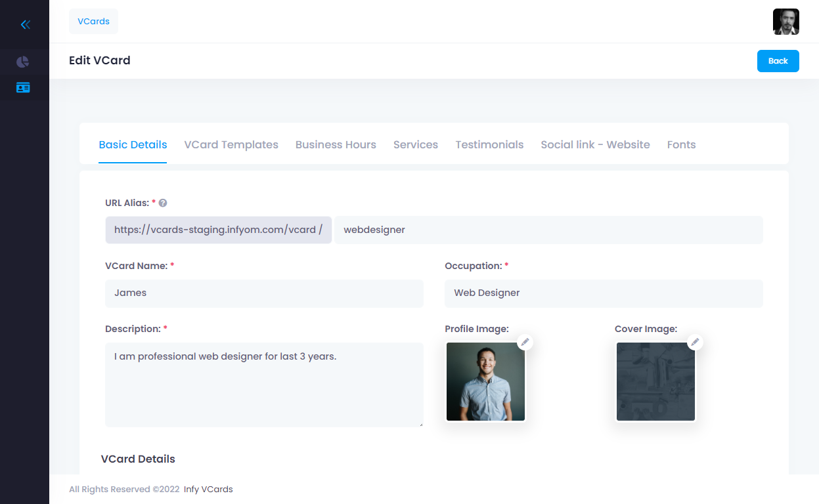The width and height of the screenshot is (819, 504).
Task: Switch to the Fonts tab
Action: [681, 145]
